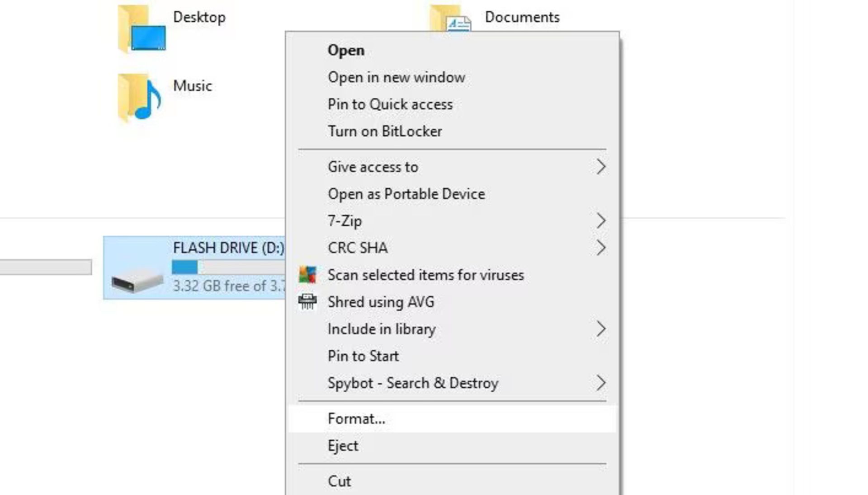
Task: Click the Music folder label
Action: [x=193, y=86]
